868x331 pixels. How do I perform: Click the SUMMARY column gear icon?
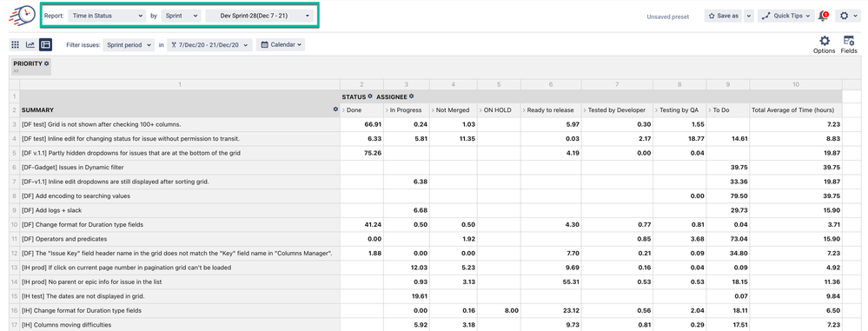(x=335, y=109)
